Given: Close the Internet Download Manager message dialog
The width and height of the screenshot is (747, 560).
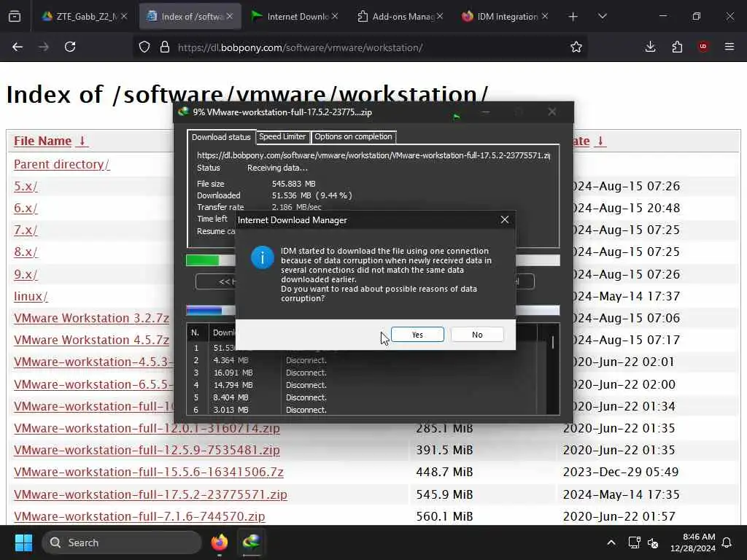Looking at the screenshot, I should (505, 219).
